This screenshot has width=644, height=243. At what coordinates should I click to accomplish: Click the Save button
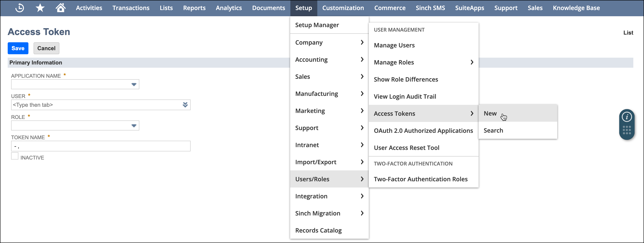point(18,48)
